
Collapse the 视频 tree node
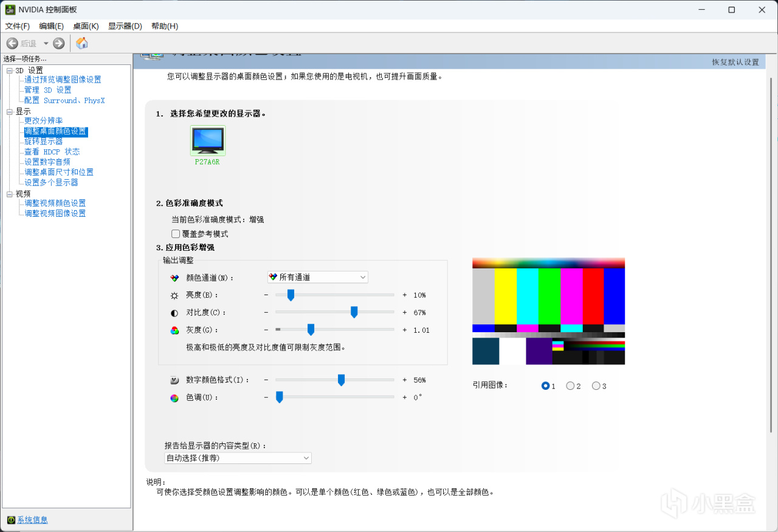10,194
